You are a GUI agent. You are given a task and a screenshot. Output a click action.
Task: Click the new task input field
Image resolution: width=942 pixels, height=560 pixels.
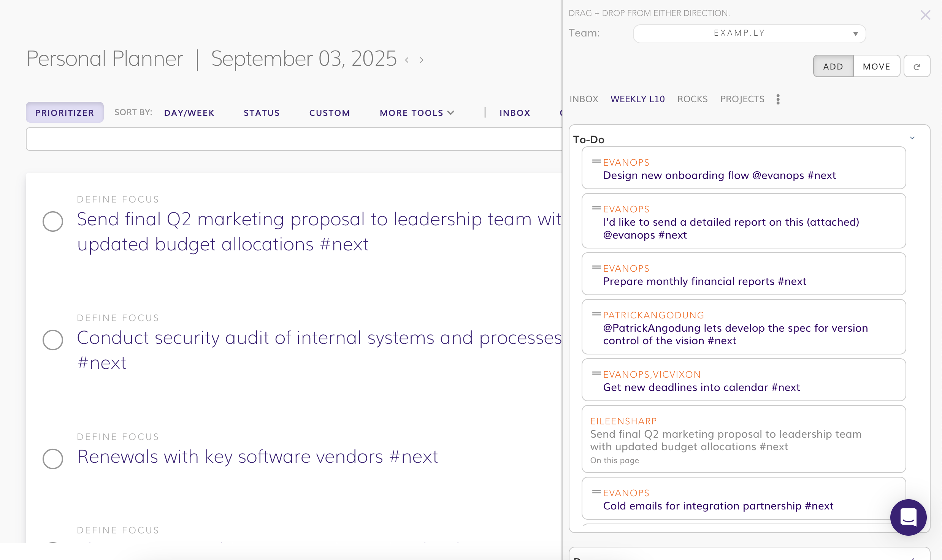pyautogui.click(x=293, y=139)
